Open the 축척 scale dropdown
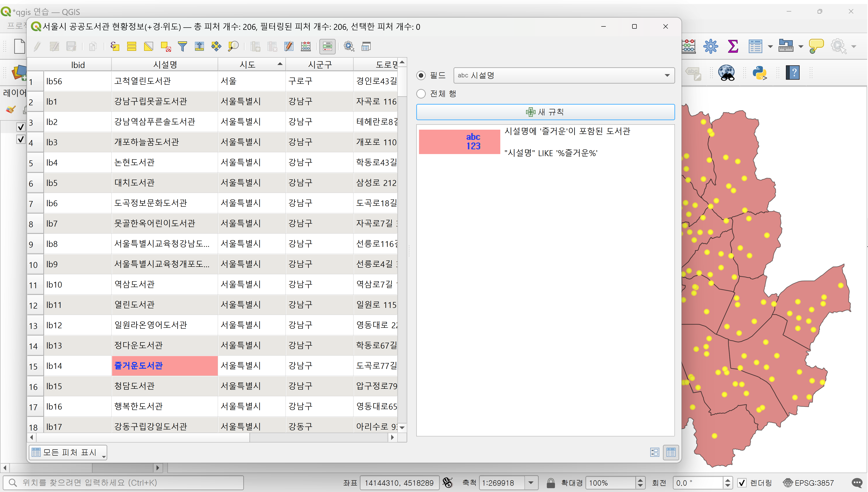Viewport: 868px width, 492px height. pyautogui.click(x=531, y=483)
